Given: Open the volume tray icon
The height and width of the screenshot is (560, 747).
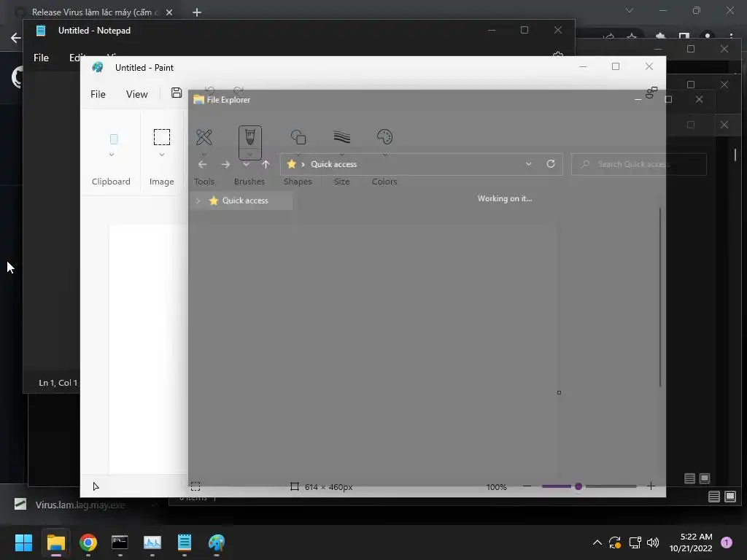Looking at the screenshot, I should coord(653,542).
